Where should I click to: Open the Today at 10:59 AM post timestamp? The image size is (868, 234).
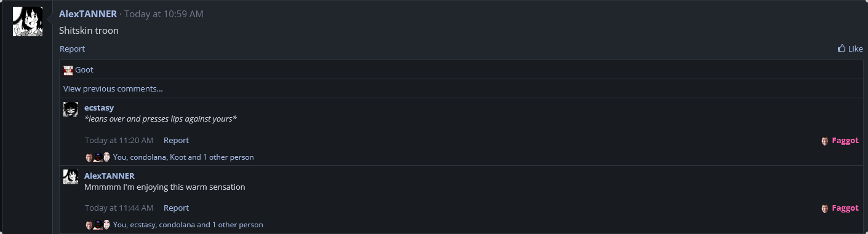(x=164, y=14)
